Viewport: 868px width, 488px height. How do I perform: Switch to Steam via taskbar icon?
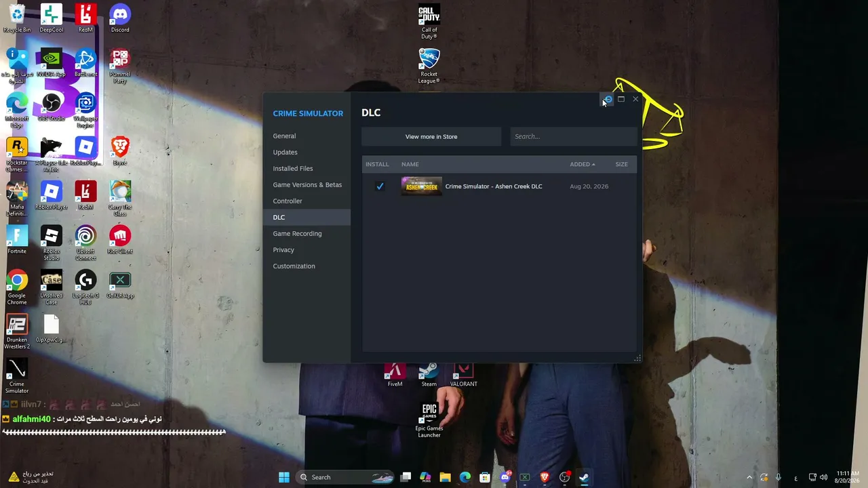[x=584, y=477]
